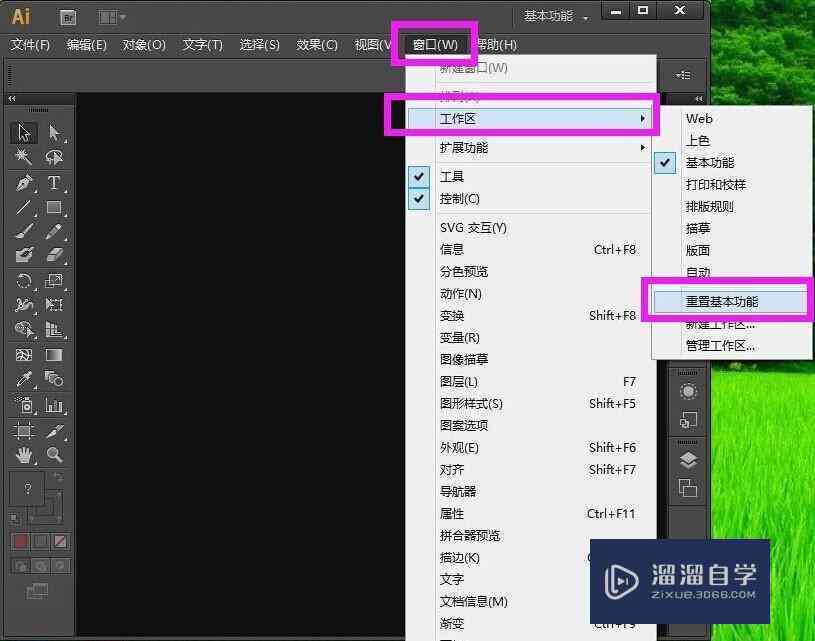Click 管理工作区... entry
Image resolution: width=815 pixels, height=641 pixels.
click(733, 346)
